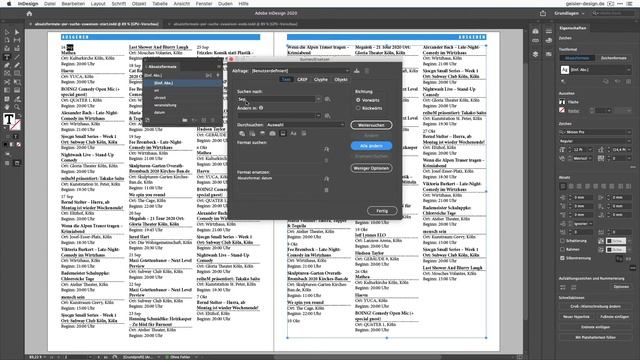Create new paragraph style in Absatzformate panel

click(204, 120)
